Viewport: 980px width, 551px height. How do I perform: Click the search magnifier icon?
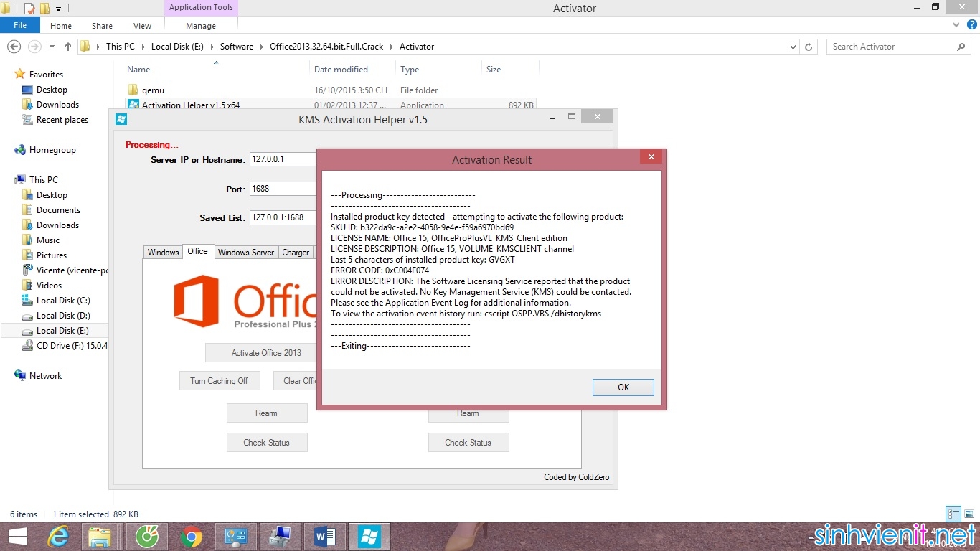click(x=961, y=47)
